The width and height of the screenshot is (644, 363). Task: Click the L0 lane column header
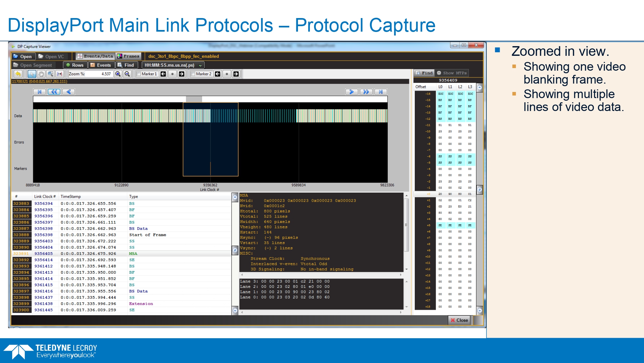[x=440, y=87]
